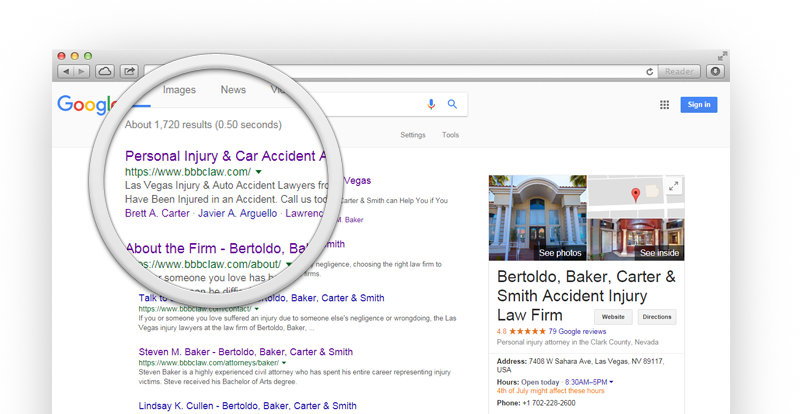The width and height of the screenshot is (800, 414).
Task: Click the Directions button in knowledge panel
Action: click(x=657, y=317)
